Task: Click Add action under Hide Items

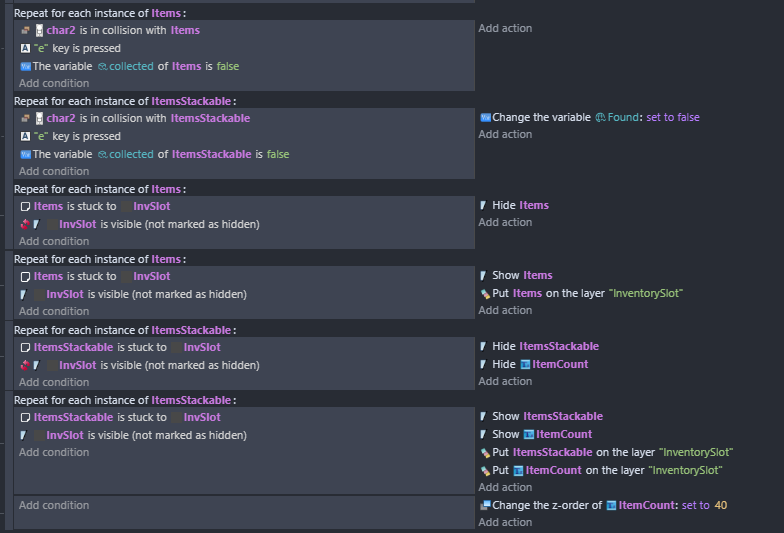Action: pyautogui.click(x=505, y=222)
